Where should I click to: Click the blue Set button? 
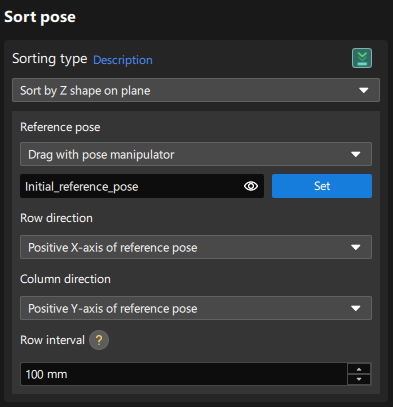pos(322,186)
